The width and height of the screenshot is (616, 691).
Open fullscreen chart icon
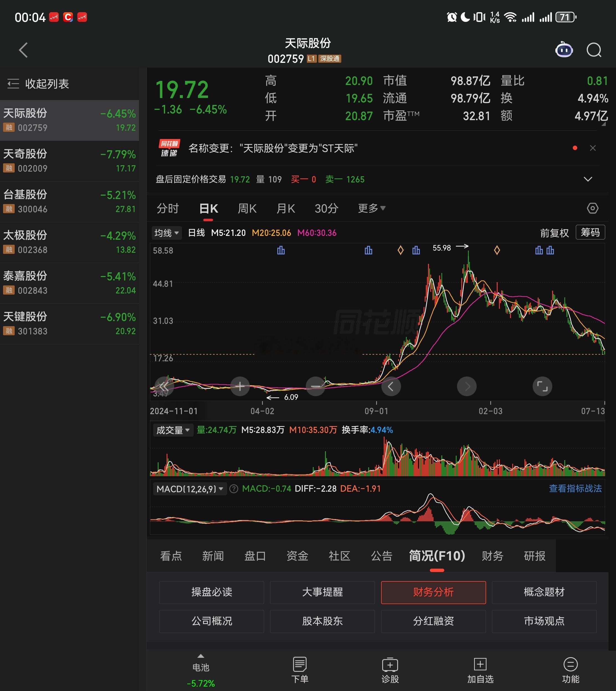542,386
